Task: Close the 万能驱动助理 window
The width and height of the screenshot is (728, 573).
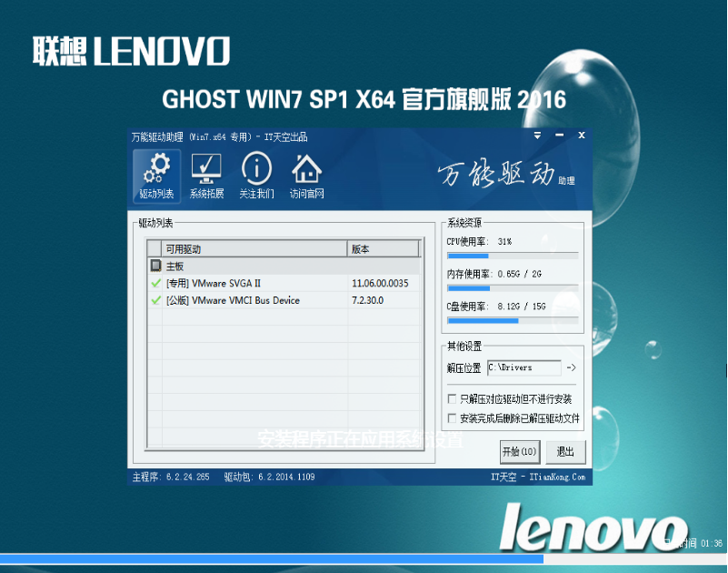Action: coord(582,136)
